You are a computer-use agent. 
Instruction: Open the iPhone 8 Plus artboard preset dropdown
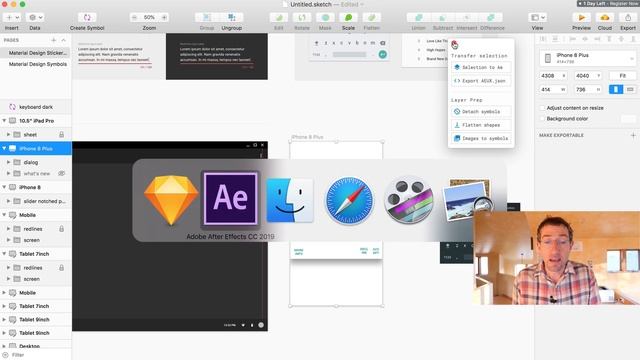pos(588,58)
